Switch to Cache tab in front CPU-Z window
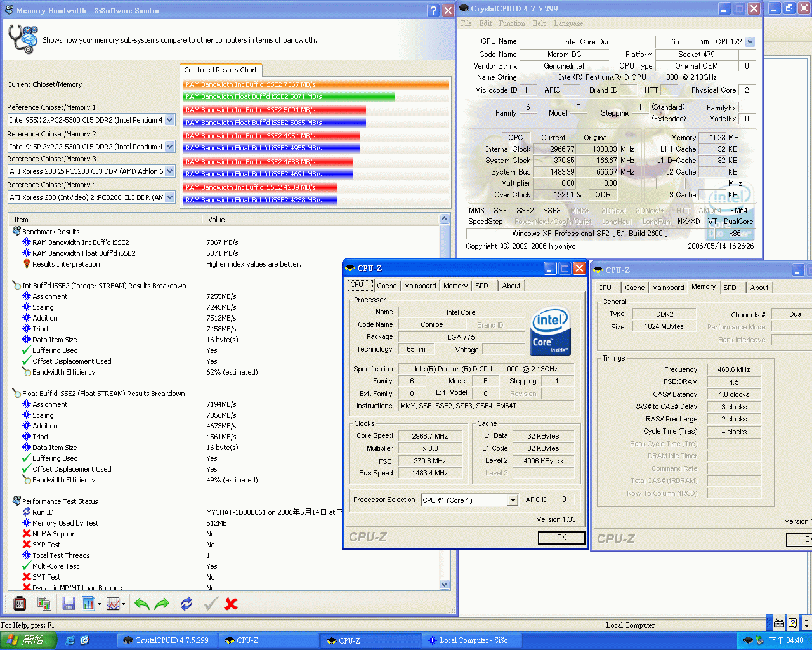Image resolution: width=812 pixels, height=650 pixels. tap(387, 286)
